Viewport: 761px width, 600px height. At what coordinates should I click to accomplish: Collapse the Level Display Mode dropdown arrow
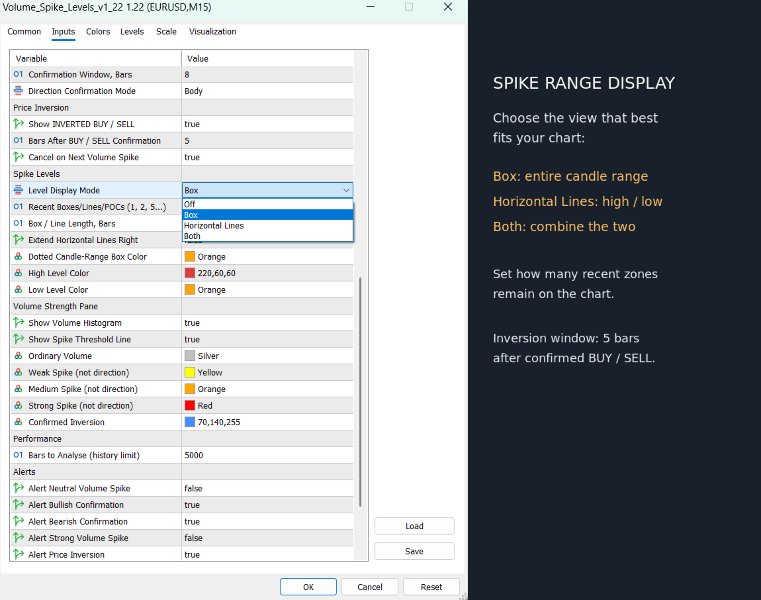pyautogui.click(x=346, y=190)
